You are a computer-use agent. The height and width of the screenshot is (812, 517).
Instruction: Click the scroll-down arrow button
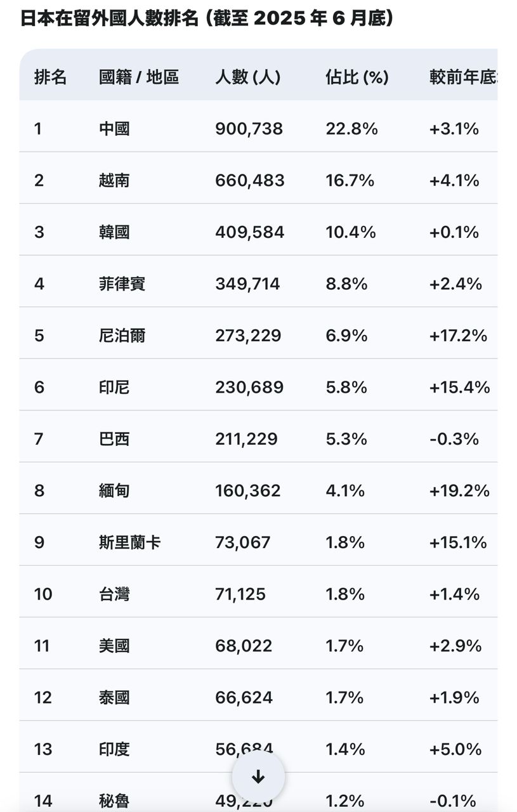point(258,777)
